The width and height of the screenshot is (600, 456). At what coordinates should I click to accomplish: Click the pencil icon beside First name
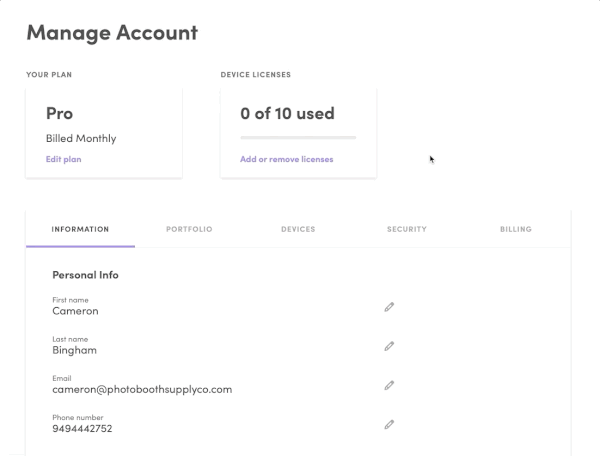click(389, 307)
